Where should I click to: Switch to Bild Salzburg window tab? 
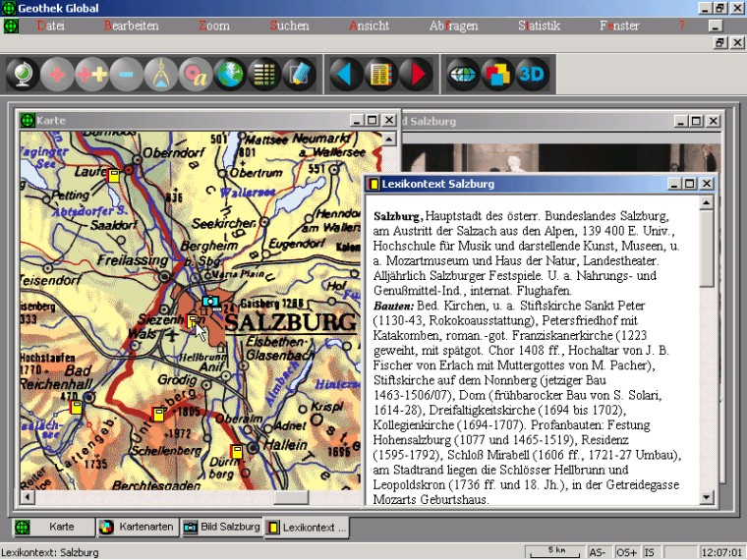click(x=222, y=528)
